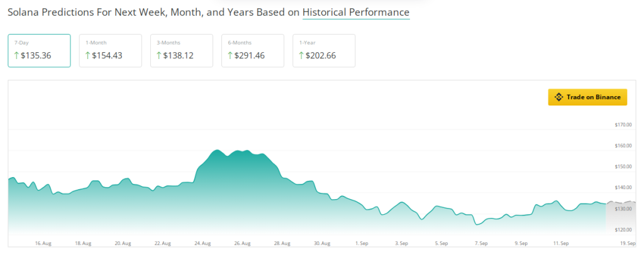Open the 3-Months prediction tab
Viewport: 644px width, 255px height.
pos(181,50)
